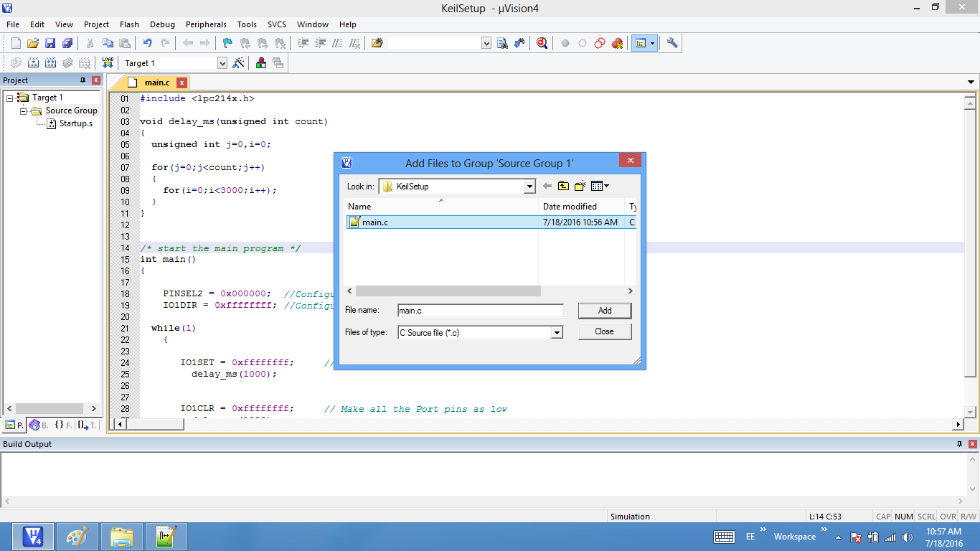The height and width of the screenshot is (551, 980).
Task: Create new folder in file dialog
Action: click(580, 186)
